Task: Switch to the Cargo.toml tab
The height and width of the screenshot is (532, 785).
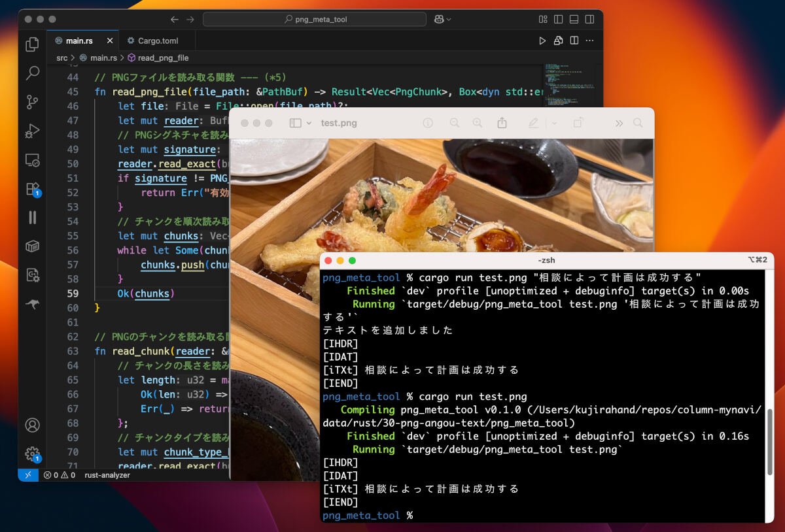Action: (157, 41)
